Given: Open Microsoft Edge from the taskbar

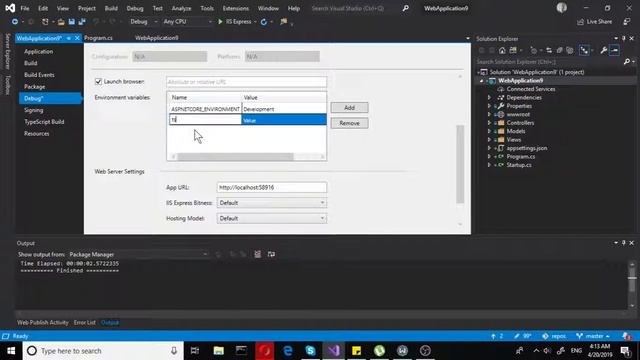Looking at the screenshot, I should pos(288,351).
